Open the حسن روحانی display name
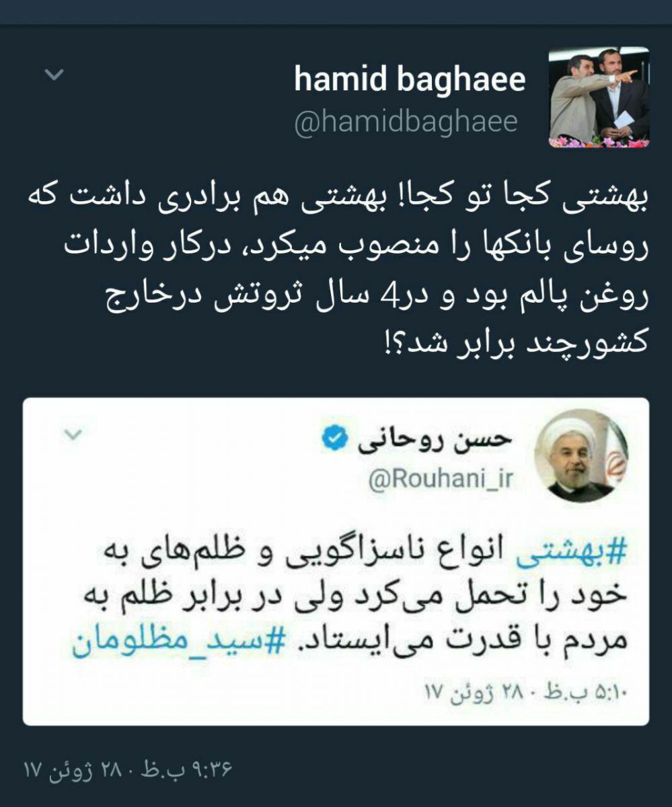 [x=434, y=440]
